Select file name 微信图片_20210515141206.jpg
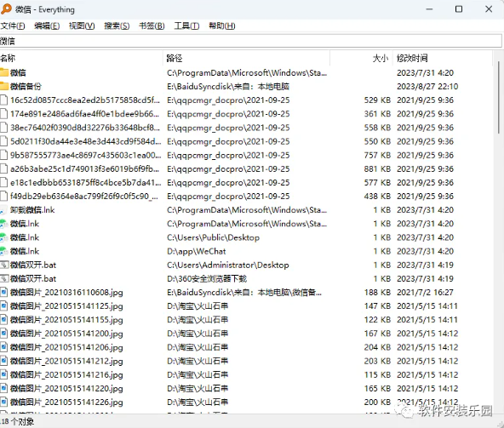The height and width of the screenshot is (428, 504). click(66, 347)
